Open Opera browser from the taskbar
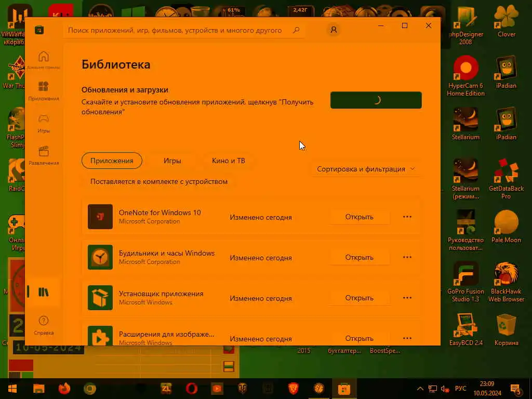 click(191, 389)
